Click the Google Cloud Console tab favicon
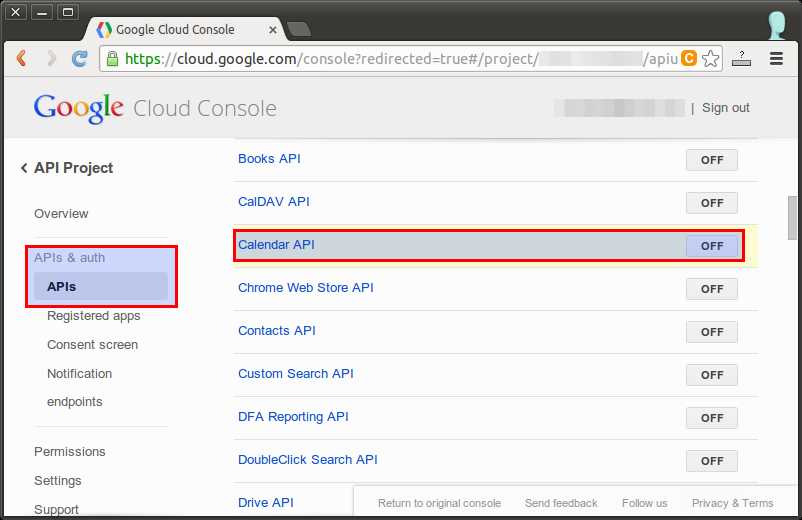 pos(104,30)
